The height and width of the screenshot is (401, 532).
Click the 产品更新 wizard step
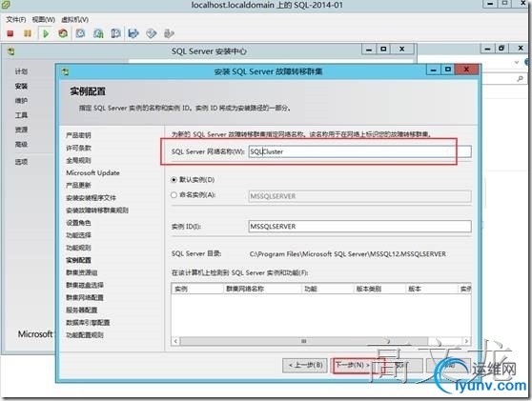(78, 185)
